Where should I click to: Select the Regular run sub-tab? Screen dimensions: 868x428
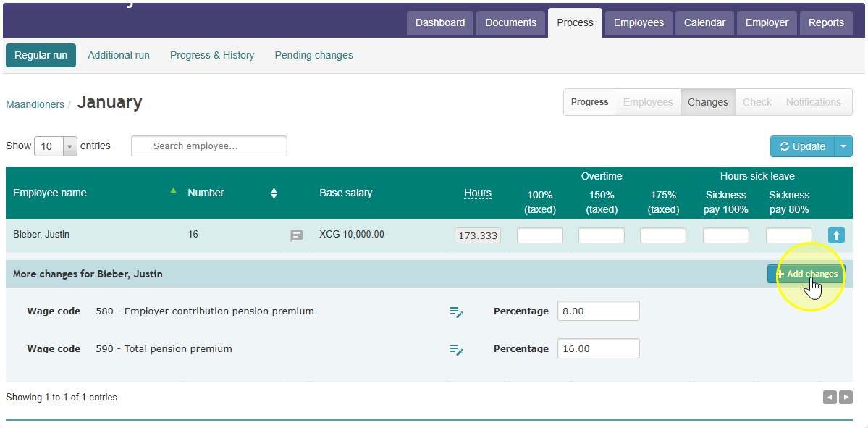tap(41, 55)
